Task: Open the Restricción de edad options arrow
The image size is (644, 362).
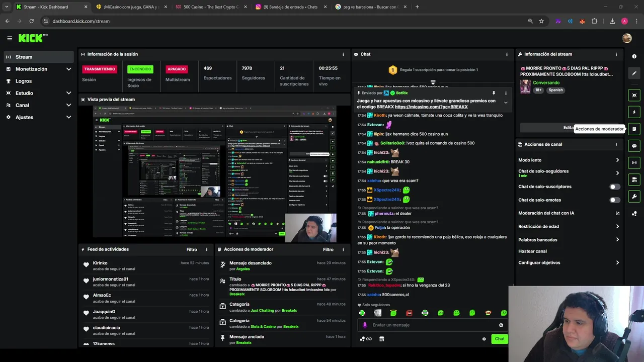Action: point(617,226)
